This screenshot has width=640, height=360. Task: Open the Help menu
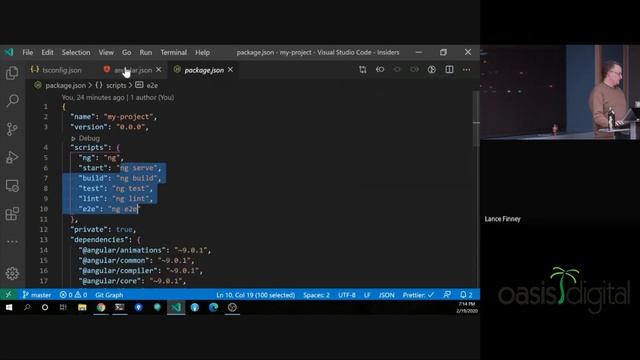tap(202, 52)
